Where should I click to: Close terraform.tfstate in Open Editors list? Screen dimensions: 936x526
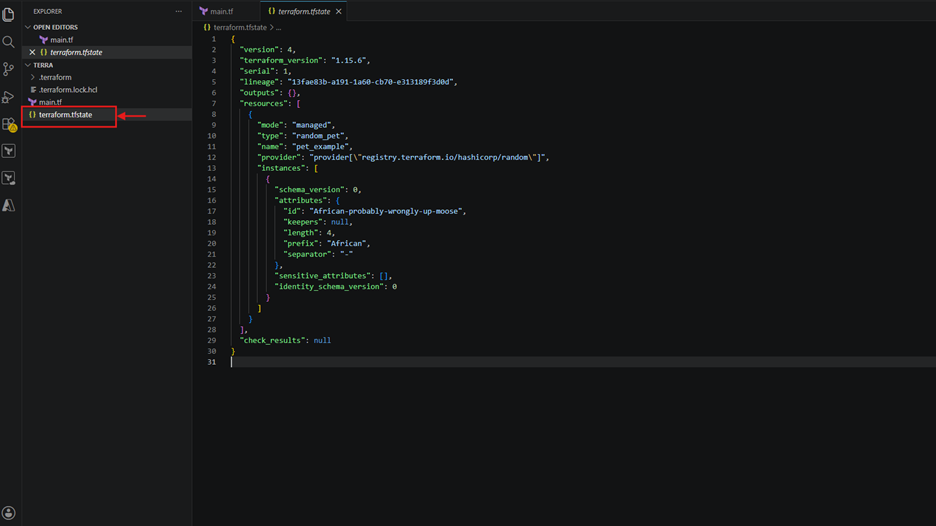(32, 53)
